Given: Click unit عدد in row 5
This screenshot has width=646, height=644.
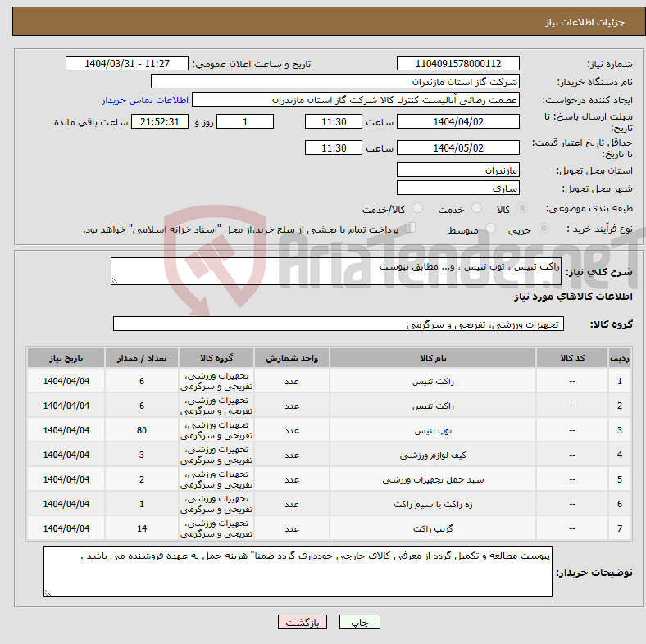Looking at the screenshot, I should (x=292, y=480).
